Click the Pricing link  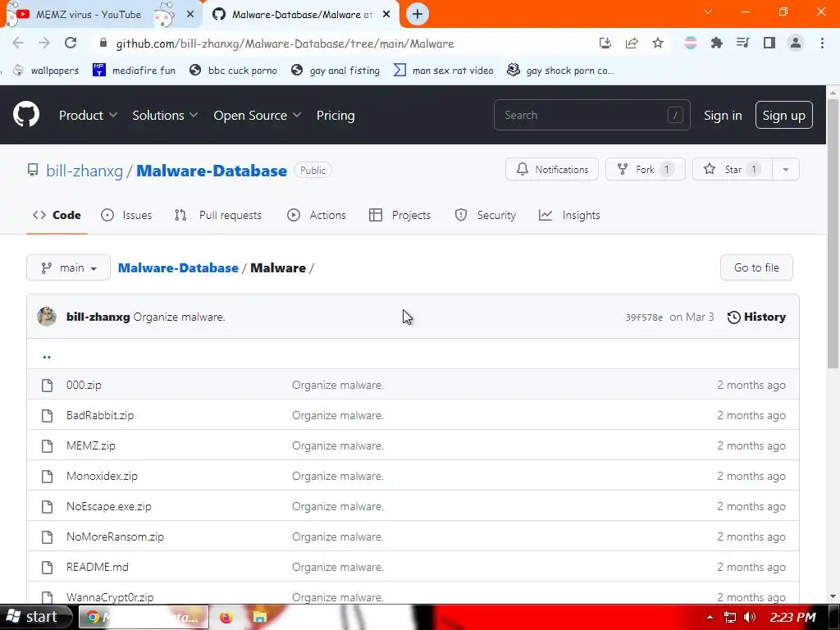coord(336,115)
